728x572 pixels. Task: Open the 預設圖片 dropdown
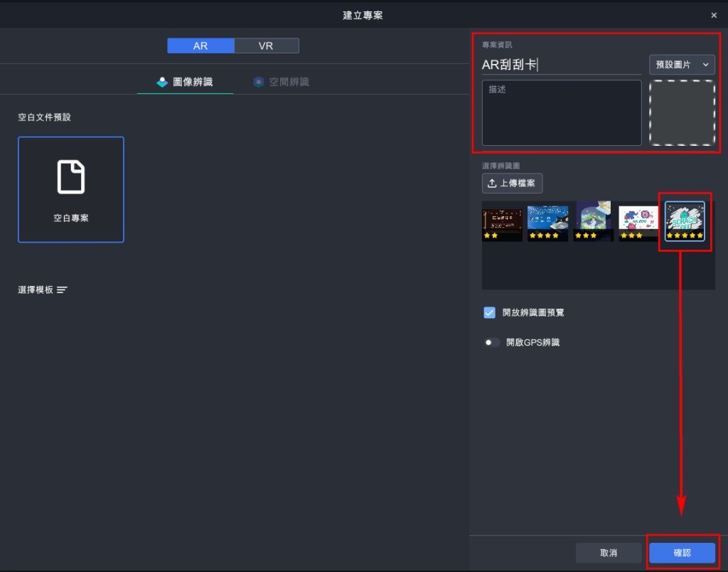point(682,65)
